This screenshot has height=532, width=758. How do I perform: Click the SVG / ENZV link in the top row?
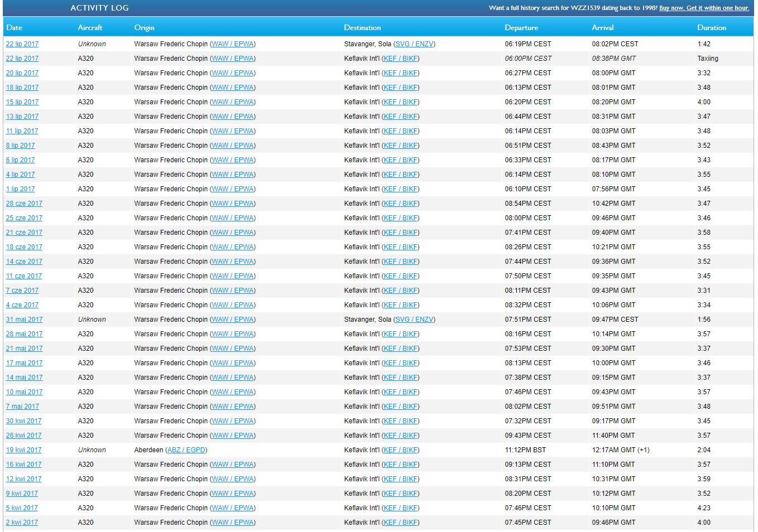pyautogui.click(x=414, y=44)
